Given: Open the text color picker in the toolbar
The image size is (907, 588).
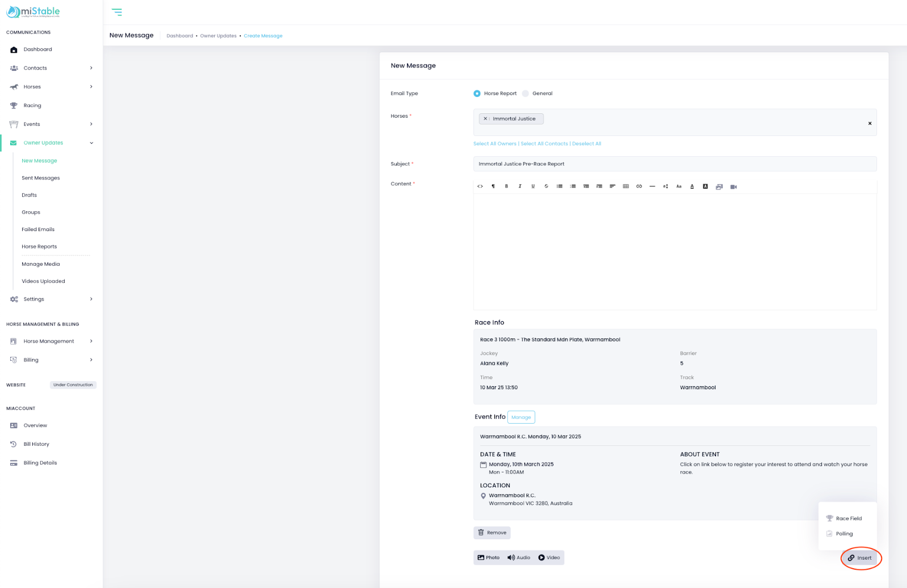Looking at the screenshot, I should (692, 186).
